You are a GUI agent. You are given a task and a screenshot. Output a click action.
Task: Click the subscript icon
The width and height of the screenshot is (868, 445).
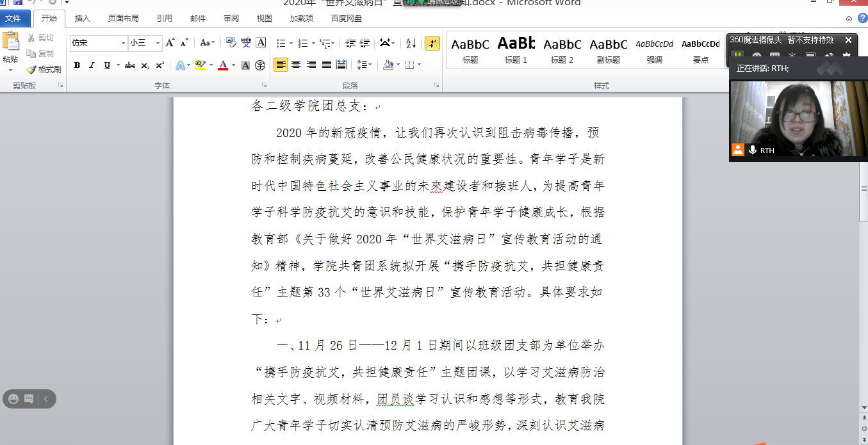click(145, 65)
